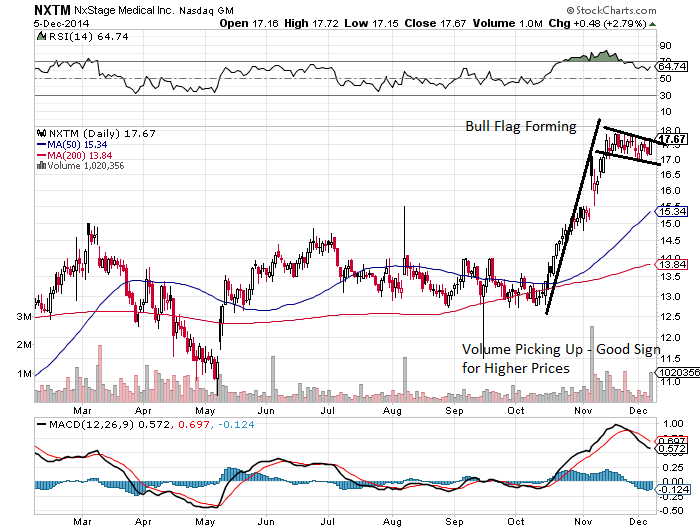The height and width of the screenshot is (530, 700).
Task: Click the 12.0 price axis label
Action: click(x=671, y=338)
